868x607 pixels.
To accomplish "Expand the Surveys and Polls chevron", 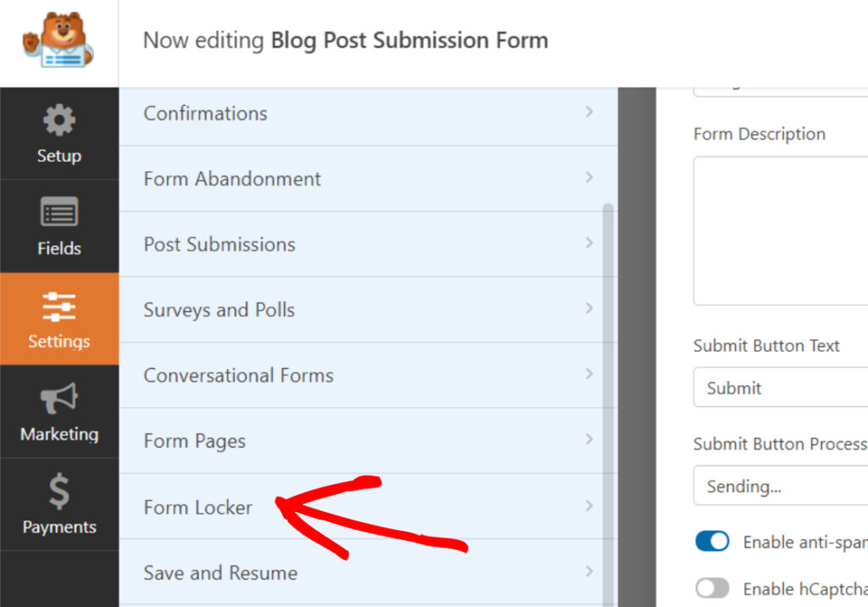I will point(590,310).
